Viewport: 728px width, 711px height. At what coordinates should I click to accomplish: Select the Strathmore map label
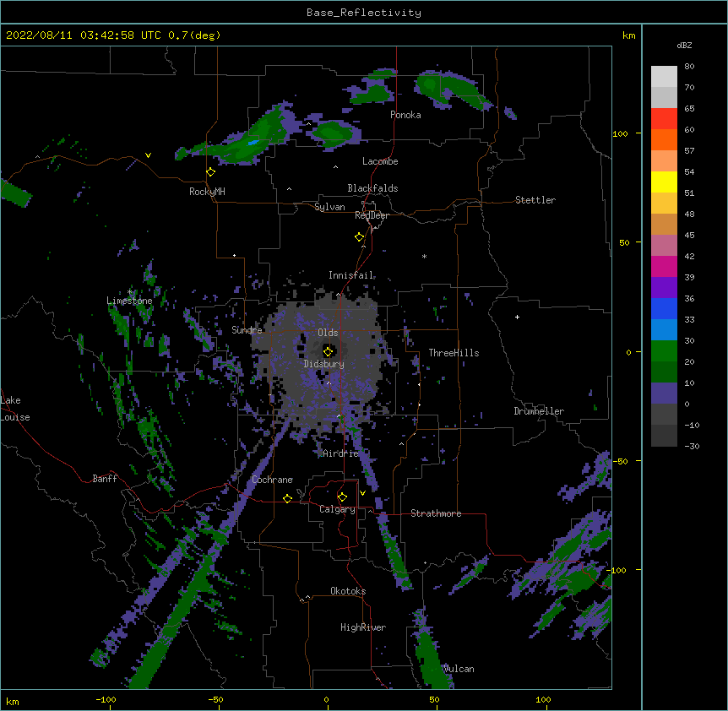click(x=436, y=513)
